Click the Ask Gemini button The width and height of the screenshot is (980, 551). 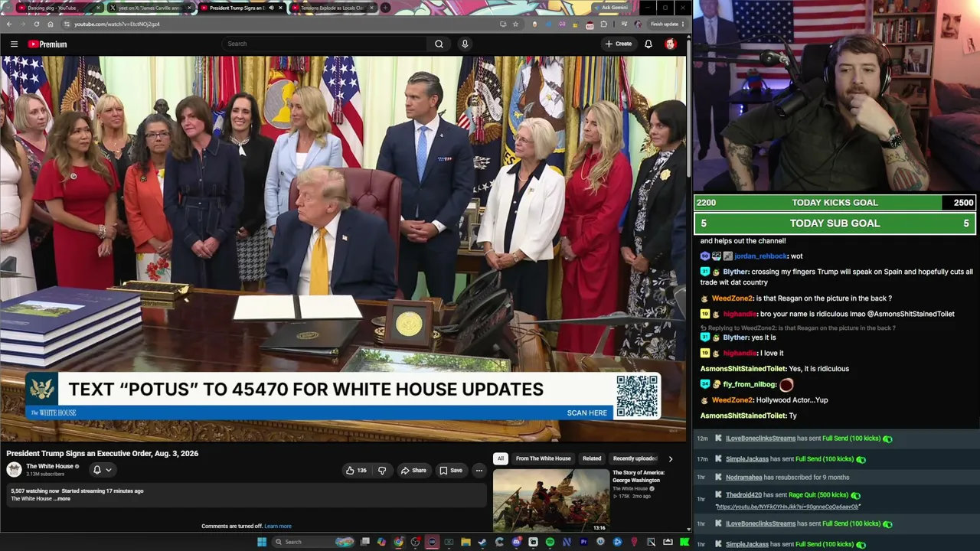coord(610,8)
